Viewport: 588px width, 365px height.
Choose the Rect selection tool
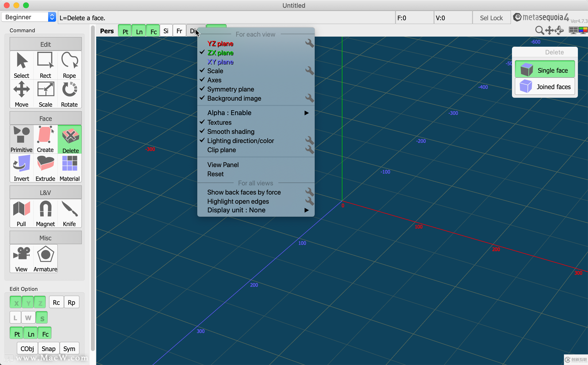coord(45,65)
